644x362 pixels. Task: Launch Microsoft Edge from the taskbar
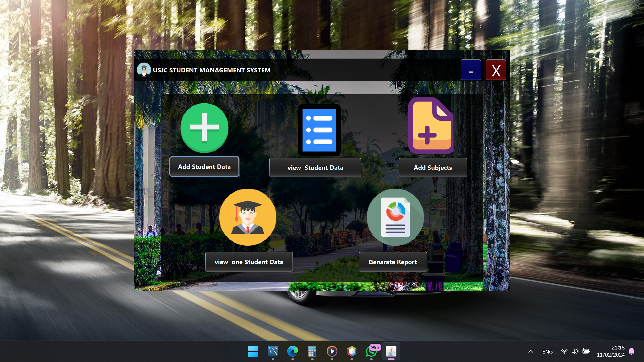[292, 351]
